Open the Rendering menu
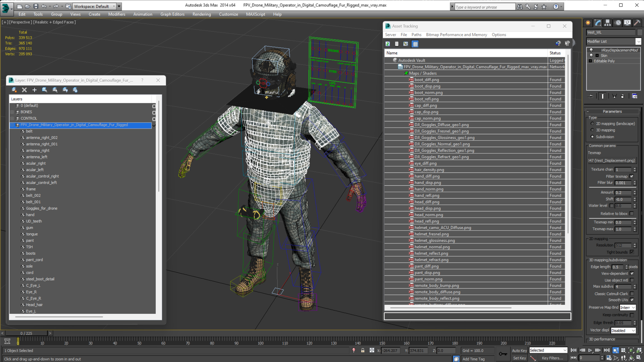Viewport: 644px width, 362px height. point(202,14)
